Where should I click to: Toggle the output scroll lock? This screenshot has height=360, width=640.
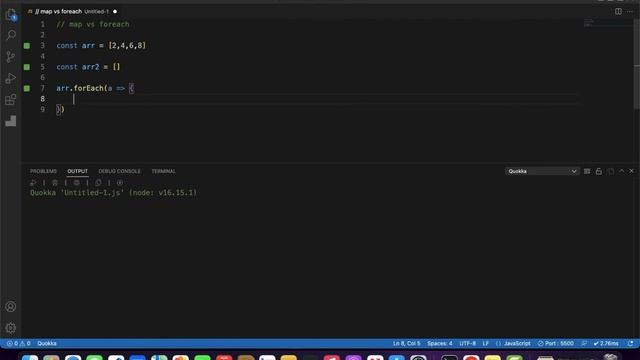point(599,171)
